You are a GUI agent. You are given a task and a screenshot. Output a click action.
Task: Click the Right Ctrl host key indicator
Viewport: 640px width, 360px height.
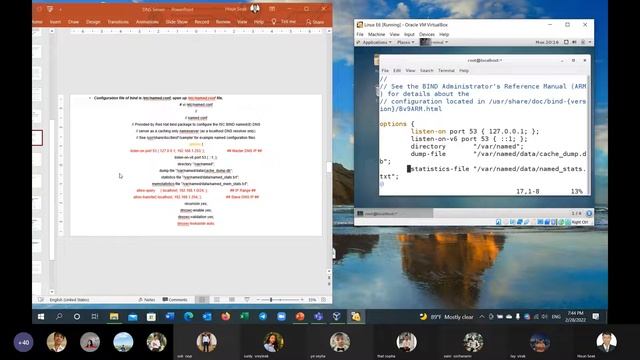(x=580, y=222)
